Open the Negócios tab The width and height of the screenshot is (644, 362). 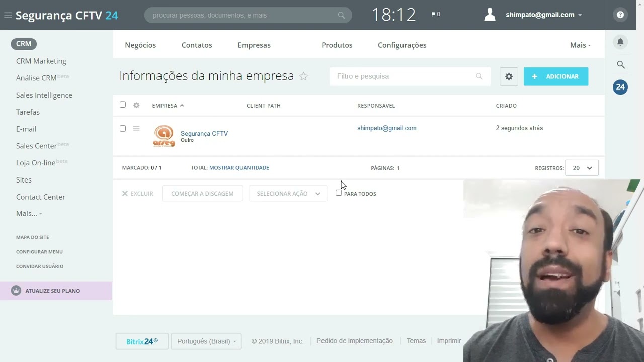[x=140, y=45]
